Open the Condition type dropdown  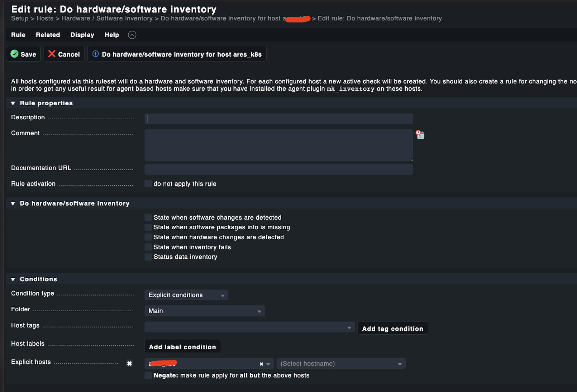(x=186, y=295)
